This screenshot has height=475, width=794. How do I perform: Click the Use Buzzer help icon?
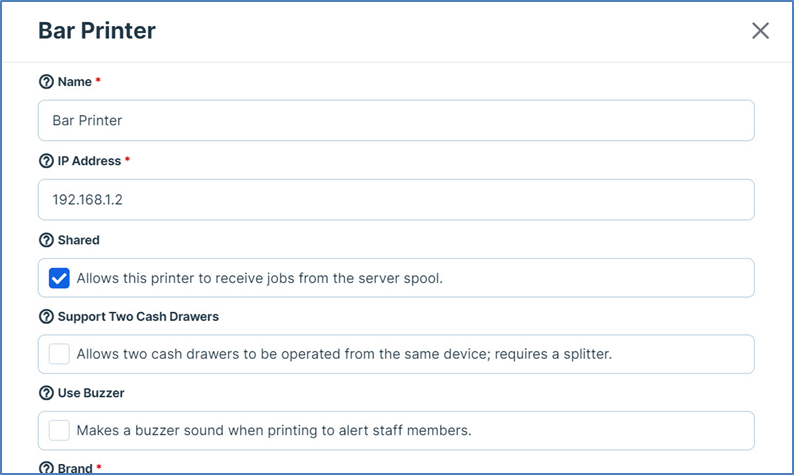tap(46, 393)
